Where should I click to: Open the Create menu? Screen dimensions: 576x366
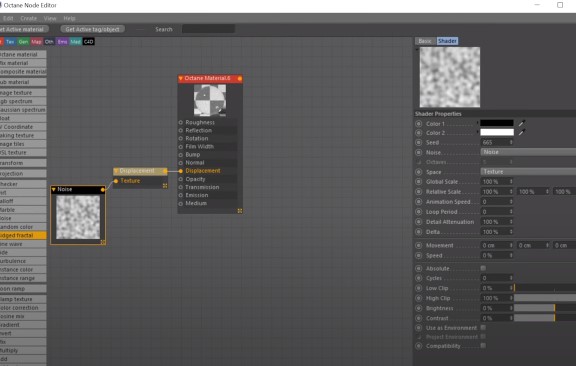click(29, 18)
